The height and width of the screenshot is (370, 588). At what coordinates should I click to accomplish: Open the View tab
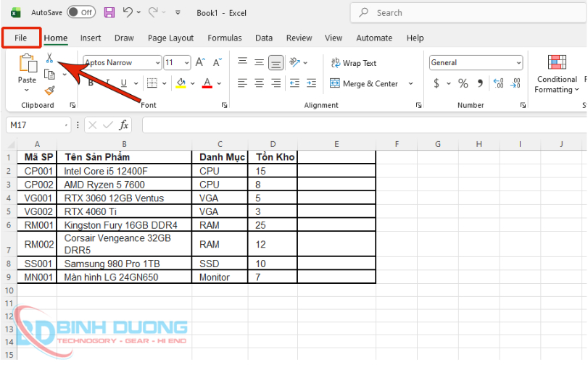pyautogui.click(x=334, y=38)
